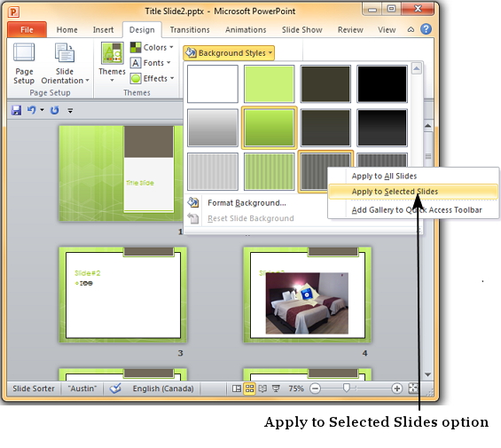
Task: Open the theme Colors dropdown
Action: pos(152,47)
